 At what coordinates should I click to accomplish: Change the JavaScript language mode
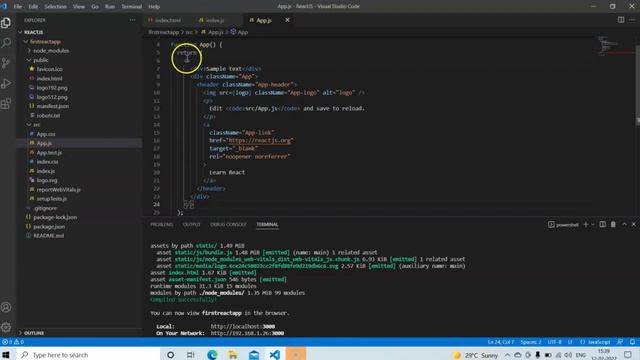coord(598,342)
